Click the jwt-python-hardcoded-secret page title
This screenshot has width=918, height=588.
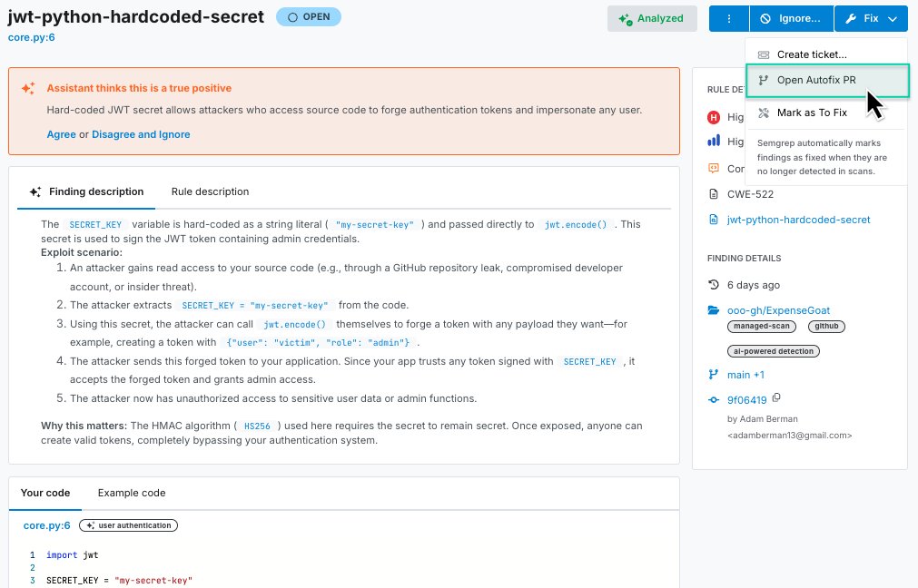(x=136, y=16)
